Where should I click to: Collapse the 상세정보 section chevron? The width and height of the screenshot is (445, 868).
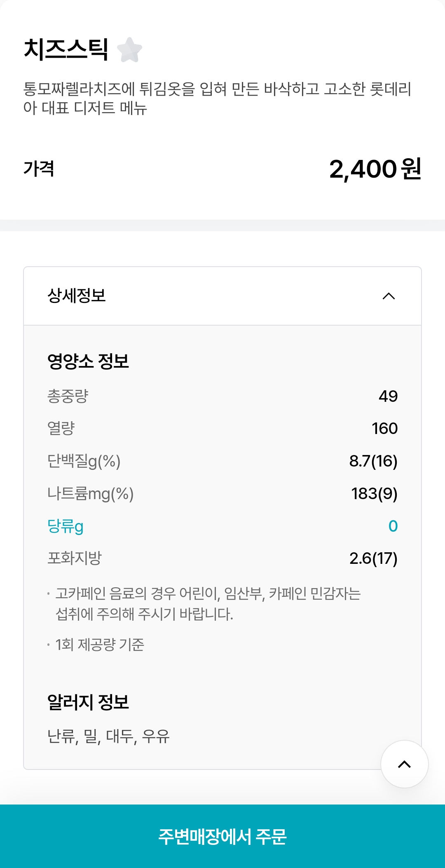[x=389, y=296]
